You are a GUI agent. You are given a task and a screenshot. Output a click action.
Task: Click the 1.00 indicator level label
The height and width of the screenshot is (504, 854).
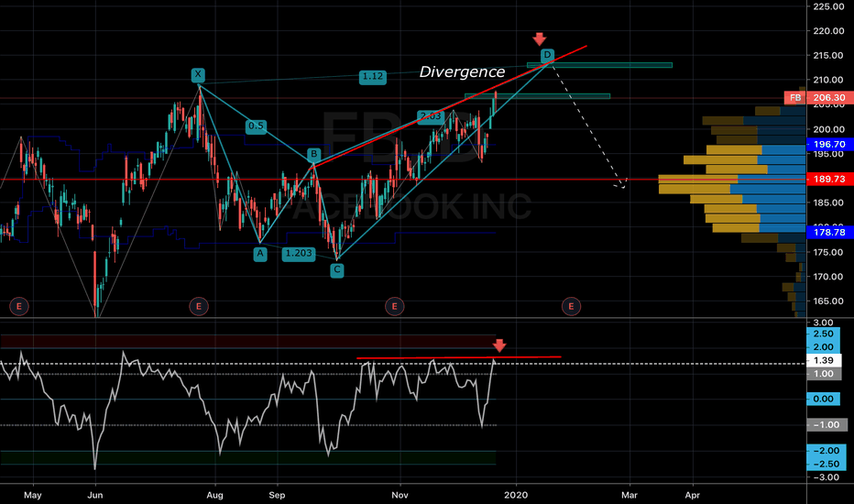[824, 374]
